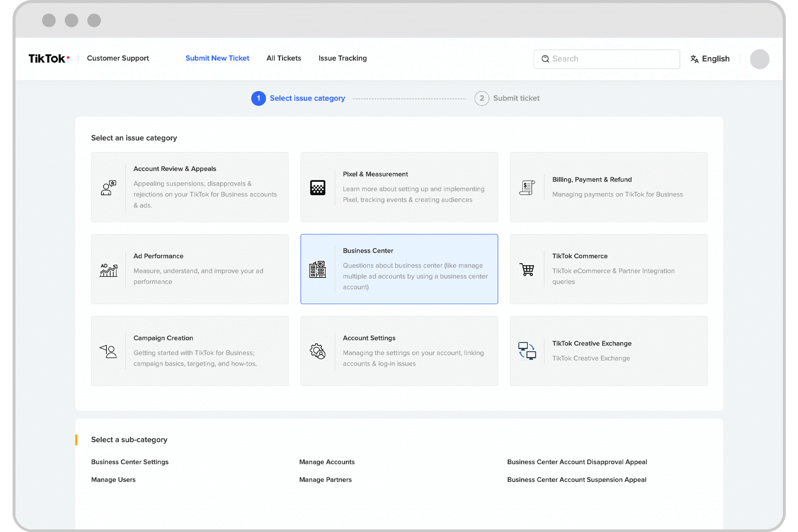Viewport: 798px width, 532px height.
Task: Click Manage Accounts sub-category link
Action: pos(326,461)
